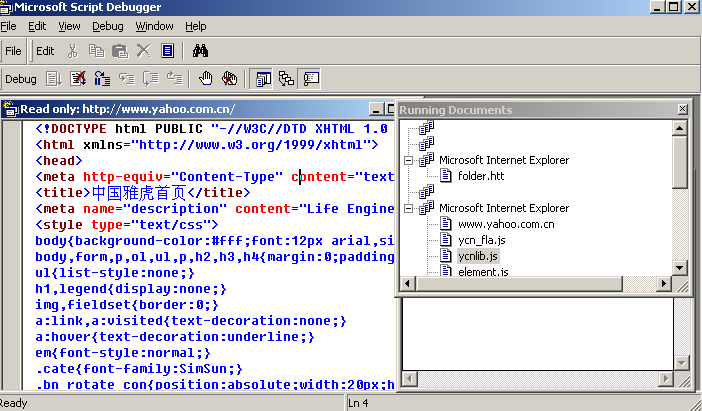Click the Select All document icon
The width and height of the screenshot is (702, 411).
pyautogui.click(x=167, y=51)
